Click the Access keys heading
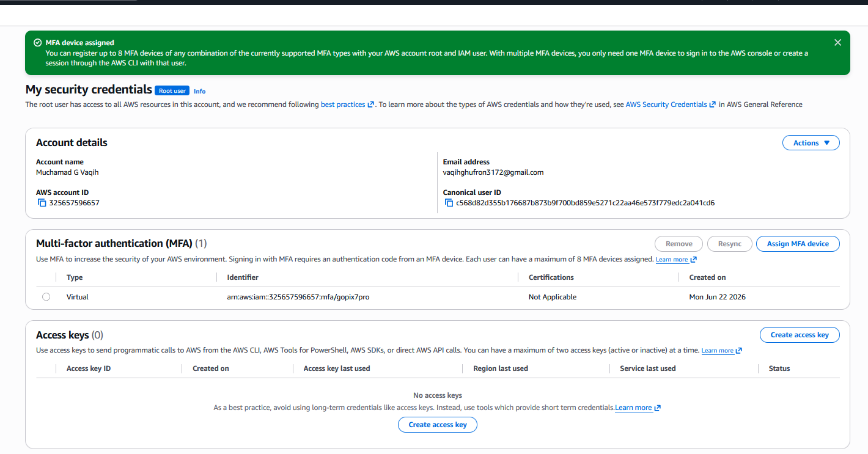 (63, 335)
